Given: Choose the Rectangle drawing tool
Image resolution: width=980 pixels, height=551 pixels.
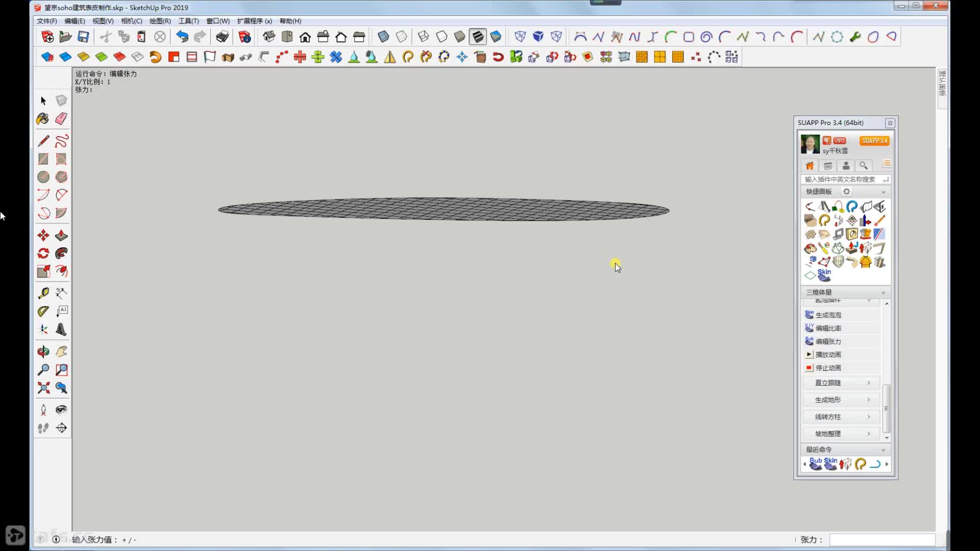Looking at the screenshot, I should [x=43, y=159].
